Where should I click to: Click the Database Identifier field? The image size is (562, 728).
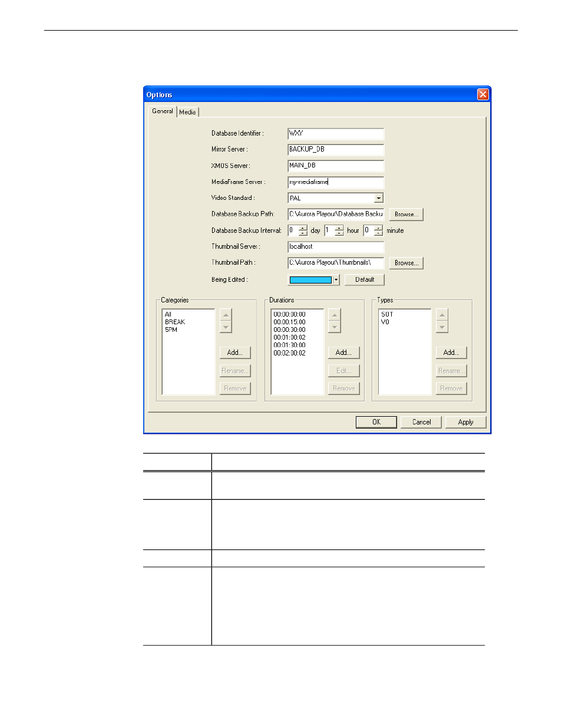pyautogui.click(x=336, y=134)
